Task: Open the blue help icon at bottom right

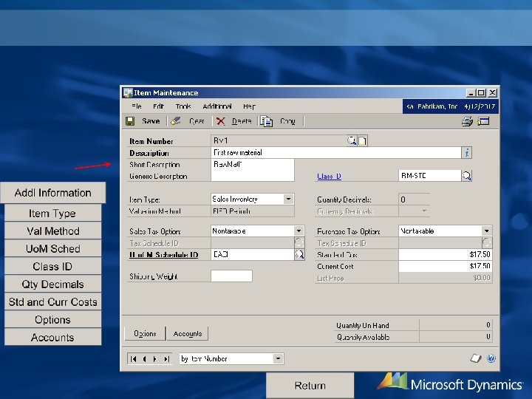Action: [x=491, y=358]
